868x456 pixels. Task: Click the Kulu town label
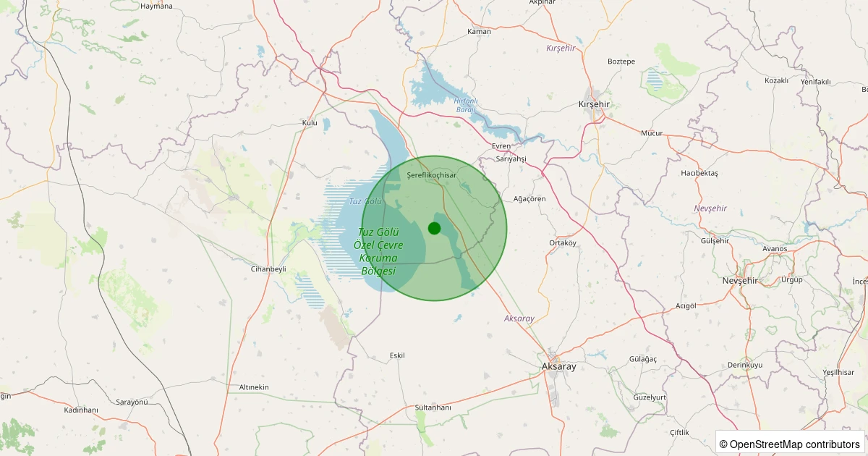[310, 123]
